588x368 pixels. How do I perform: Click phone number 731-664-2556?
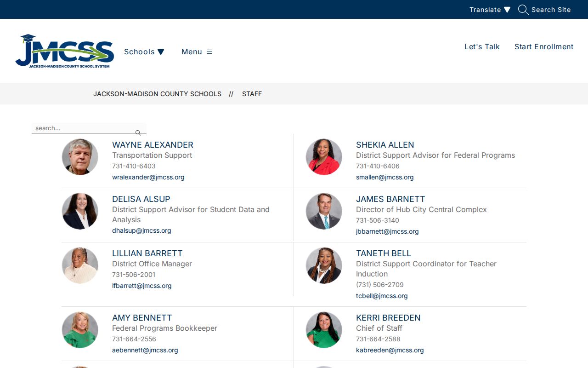134,339
